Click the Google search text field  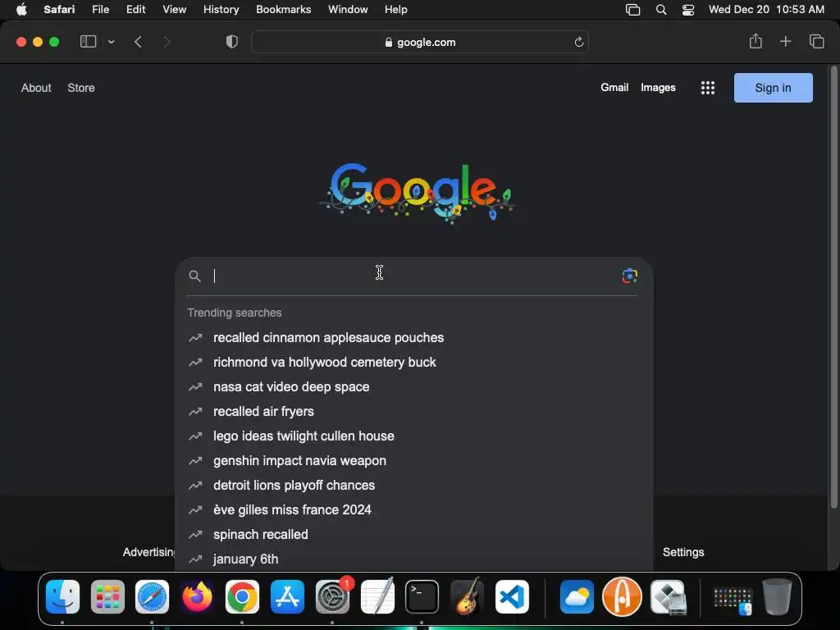pyautogui.click(x=413, y=276)
